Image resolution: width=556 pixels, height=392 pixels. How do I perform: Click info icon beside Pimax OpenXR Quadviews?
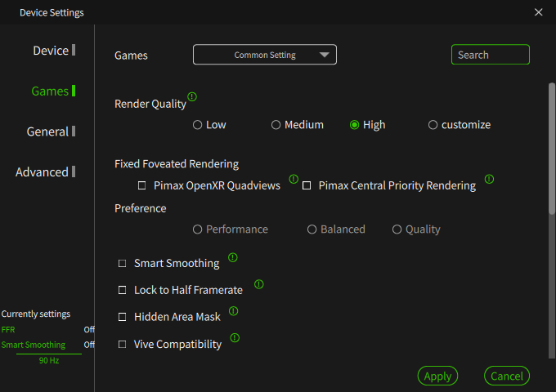[x=294, y=179]
